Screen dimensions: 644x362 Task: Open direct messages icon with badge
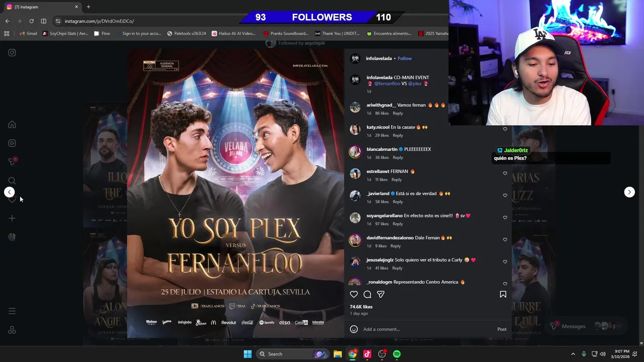[12, 161]
